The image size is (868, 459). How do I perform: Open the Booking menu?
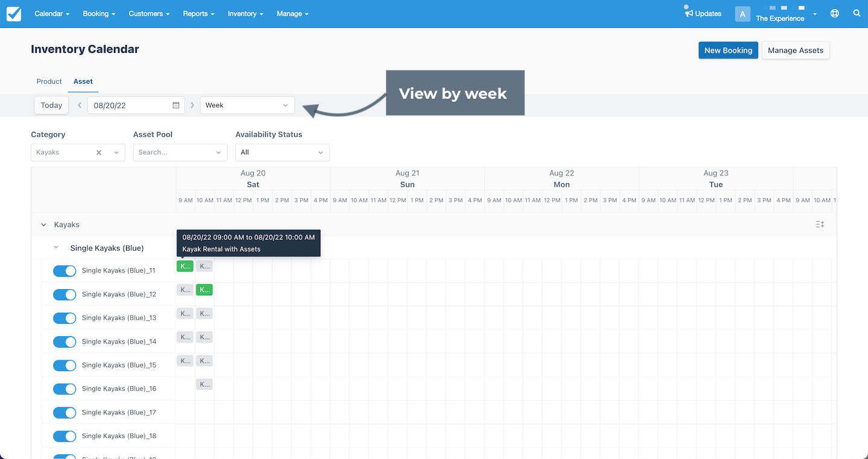click(x=99, y=13)
